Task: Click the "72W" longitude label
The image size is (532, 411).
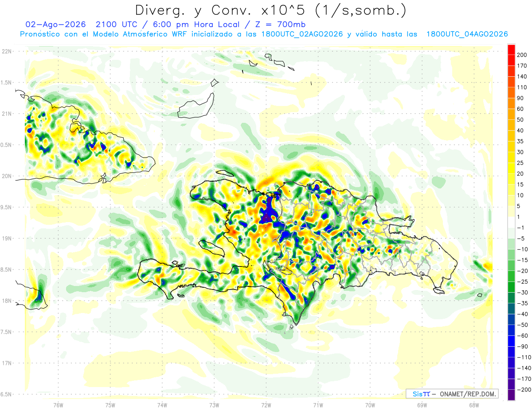Action: [266, 405]
